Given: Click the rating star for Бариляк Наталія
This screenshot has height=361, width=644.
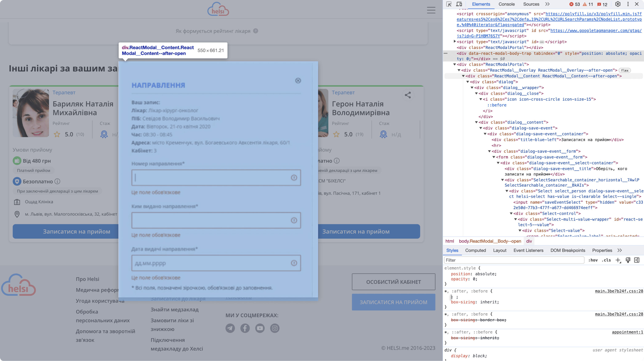Looking at the screenshot, I should click(57, 134).
